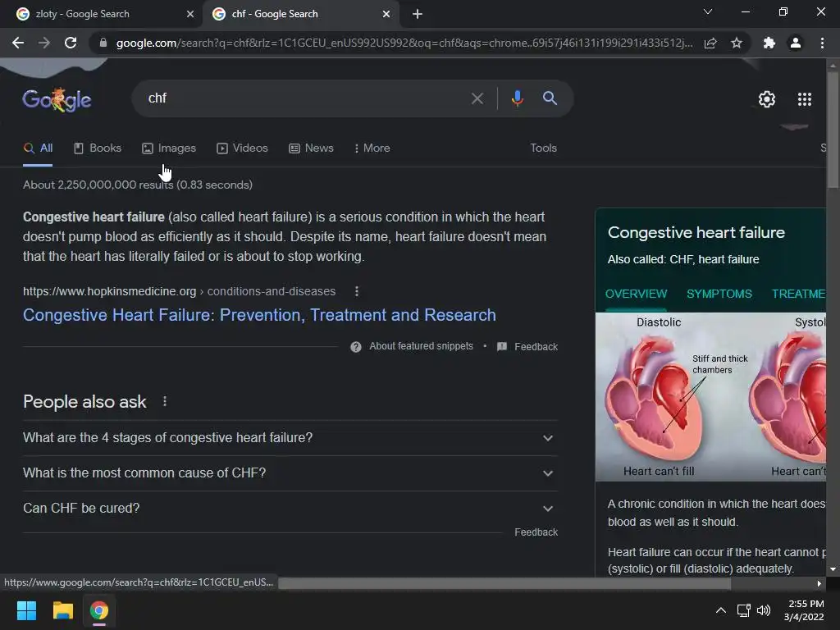Screen dimensions: 840x630
Task: Bookmark this page with the star
Action: (x=737, y=43)
